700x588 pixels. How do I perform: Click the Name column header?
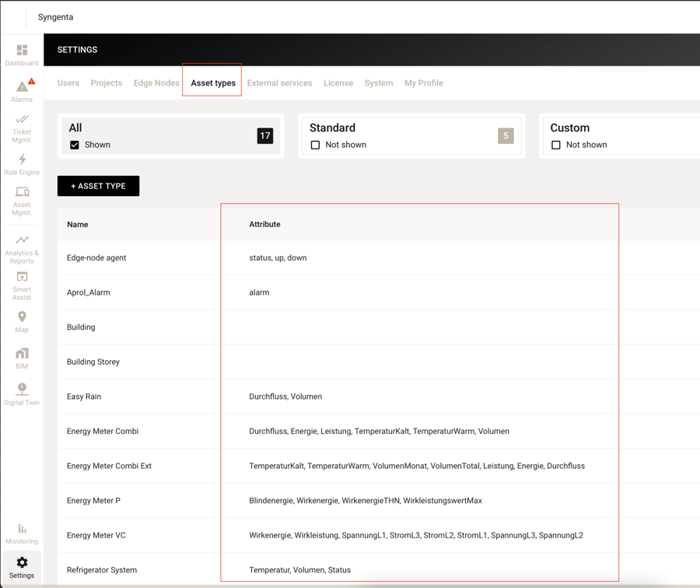pos(78,225)
